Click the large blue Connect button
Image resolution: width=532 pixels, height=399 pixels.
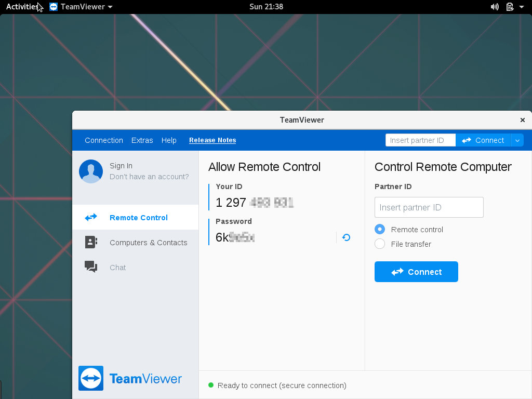pyautogui.click(x=416, y=271)
